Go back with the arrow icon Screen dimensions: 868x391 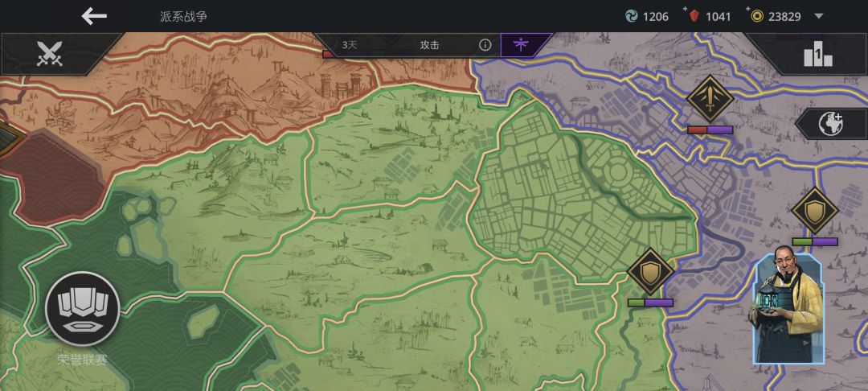coord(94,16)
